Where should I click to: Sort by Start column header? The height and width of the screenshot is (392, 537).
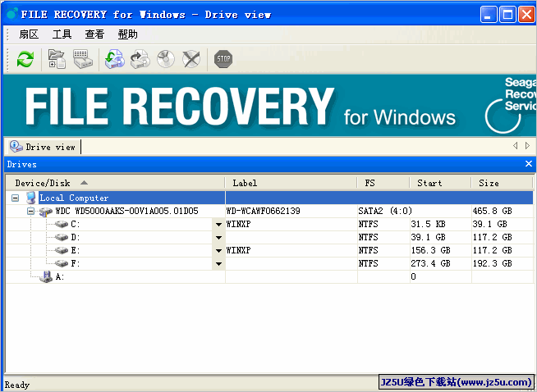tap(441, 183)
